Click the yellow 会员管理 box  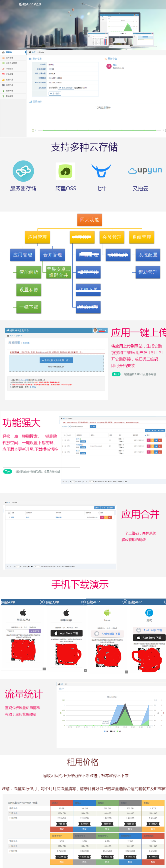[x=112, y=237]
